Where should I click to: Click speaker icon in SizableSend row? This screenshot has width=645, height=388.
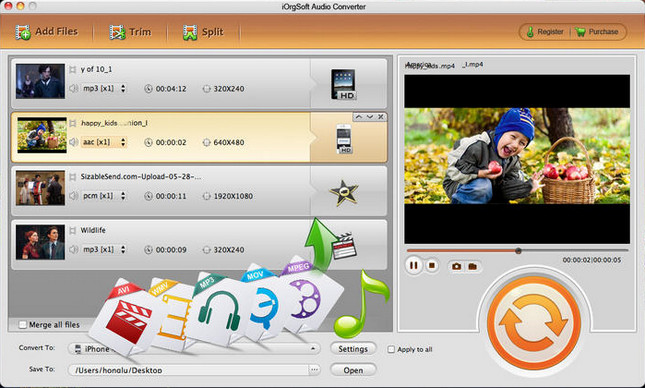coord(74,196)
